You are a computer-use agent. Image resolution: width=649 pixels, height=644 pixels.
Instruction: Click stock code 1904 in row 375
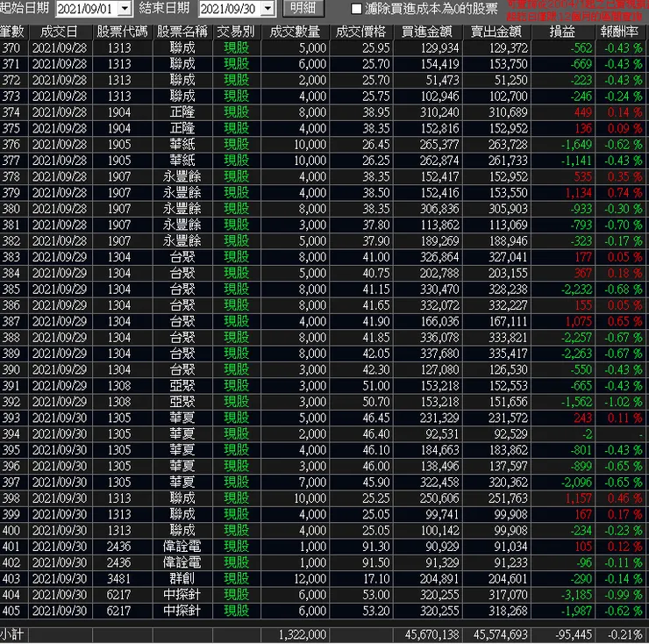119,128
